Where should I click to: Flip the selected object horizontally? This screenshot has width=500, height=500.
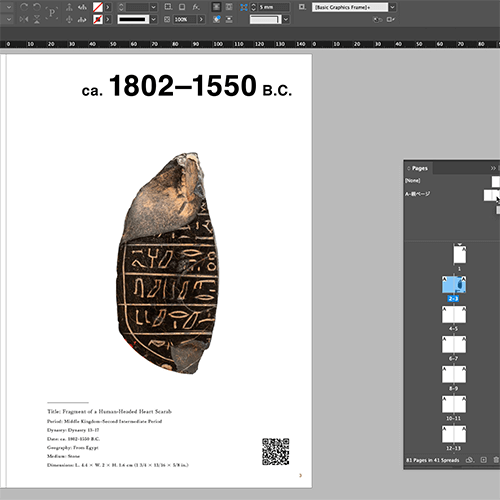point(24,19)
